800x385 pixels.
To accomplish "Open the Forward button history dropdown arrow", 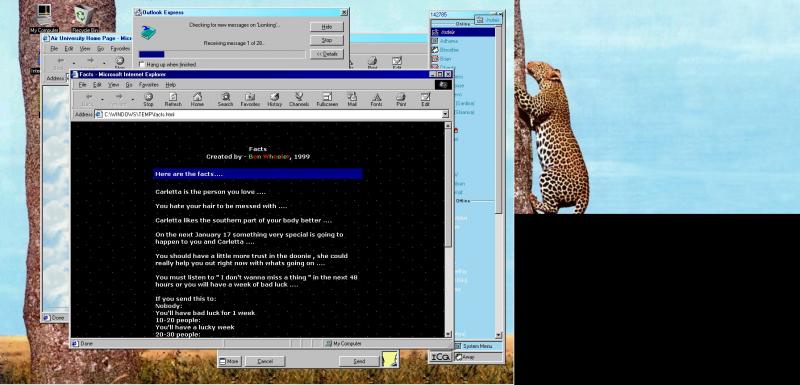I will [133, 99].
